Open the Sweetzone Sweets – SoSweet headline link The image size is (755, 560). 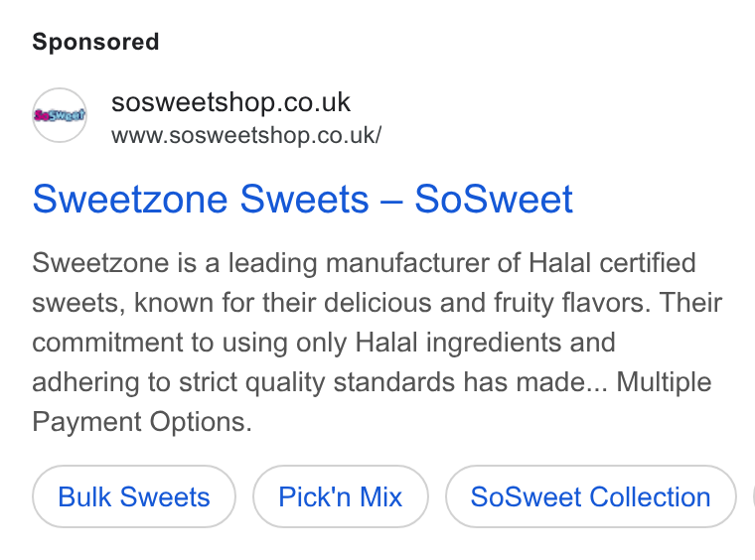(x=302, y=199)
